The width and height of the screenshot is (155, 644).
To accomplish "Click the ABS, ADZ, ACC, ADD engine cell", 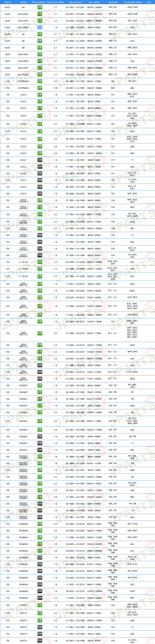I will tap(132, 605).
